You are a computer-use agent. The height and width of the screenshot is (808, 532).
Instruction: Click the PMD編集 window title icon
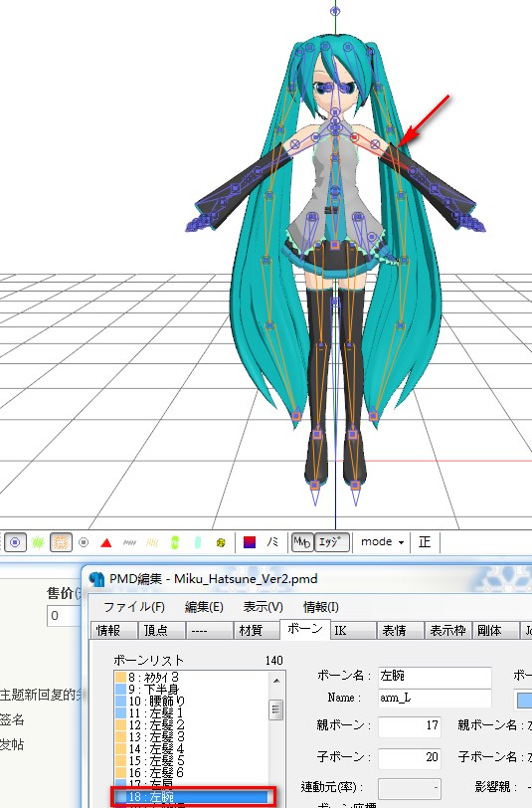pyautogui.click(x=96, y=579)
